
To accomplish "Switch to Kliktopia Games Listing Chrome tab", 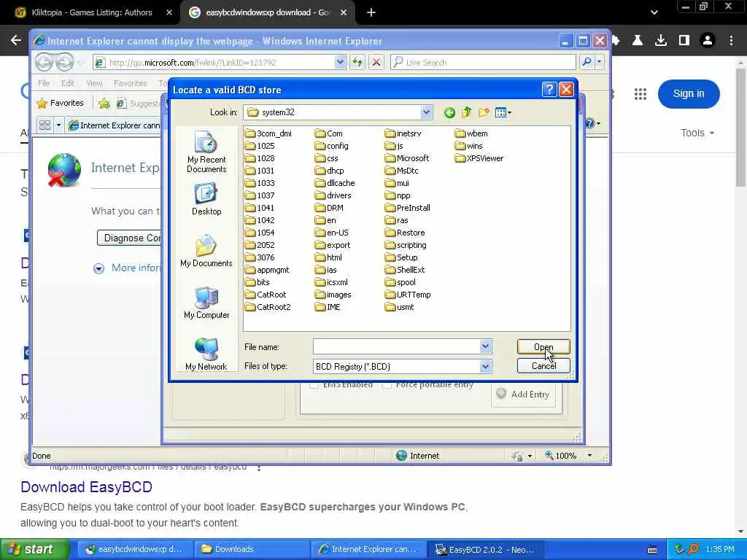I will pyautogui.click(x=91, y=12).
